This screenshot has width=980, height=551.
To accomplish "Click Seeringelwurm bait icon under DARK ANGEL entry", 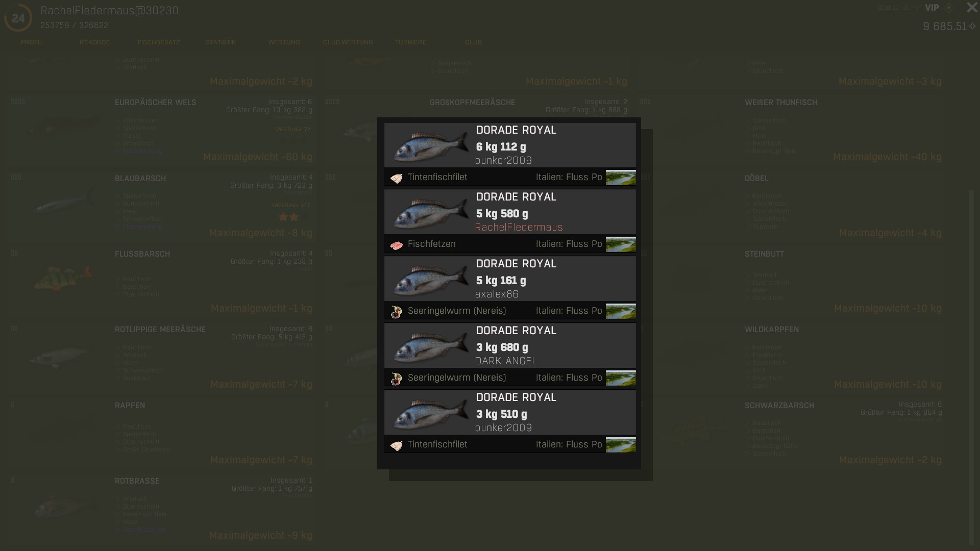I will pyautogui.click(x=396, y=379).
